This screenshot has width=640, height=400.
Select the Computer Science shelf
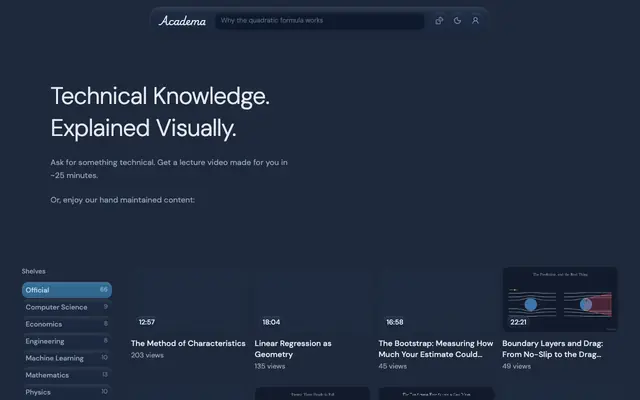pos(67,307)
